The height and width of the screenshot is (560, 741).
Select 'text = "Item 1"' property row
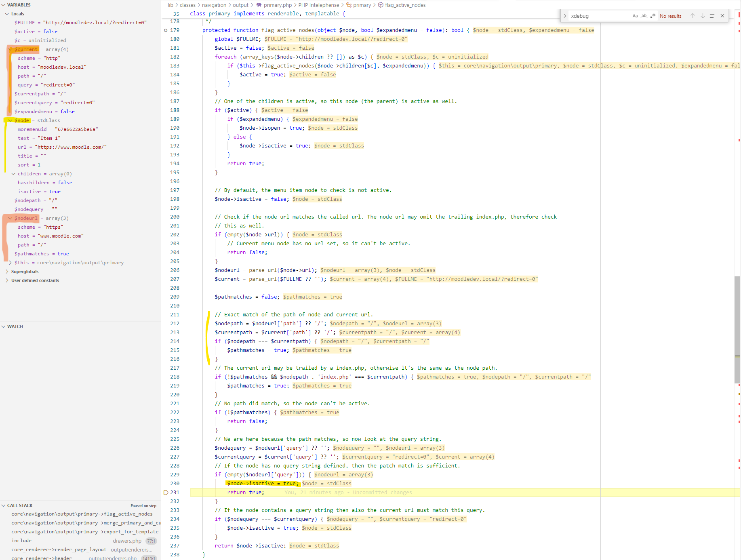point(81,138)
